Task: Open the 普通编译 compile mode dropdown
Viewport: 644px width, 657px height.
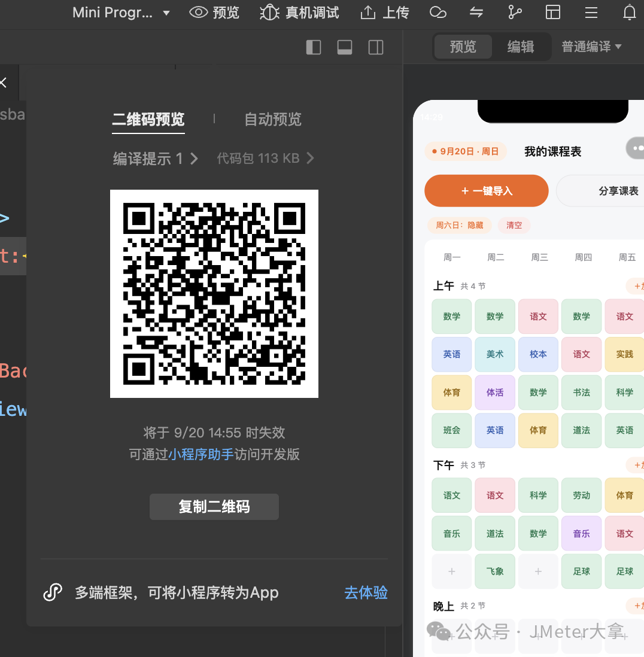Action: [x=591, y=46]
